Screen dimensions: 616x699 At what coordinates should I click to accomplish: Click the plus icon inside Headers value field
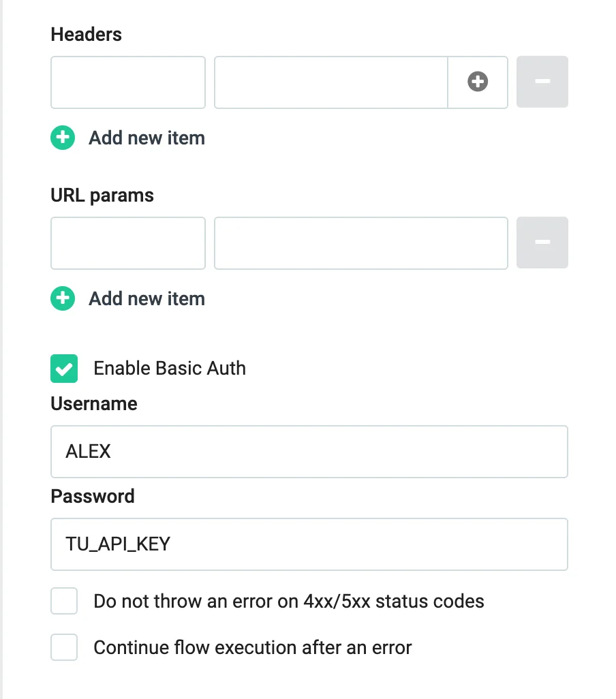[478, 82]
